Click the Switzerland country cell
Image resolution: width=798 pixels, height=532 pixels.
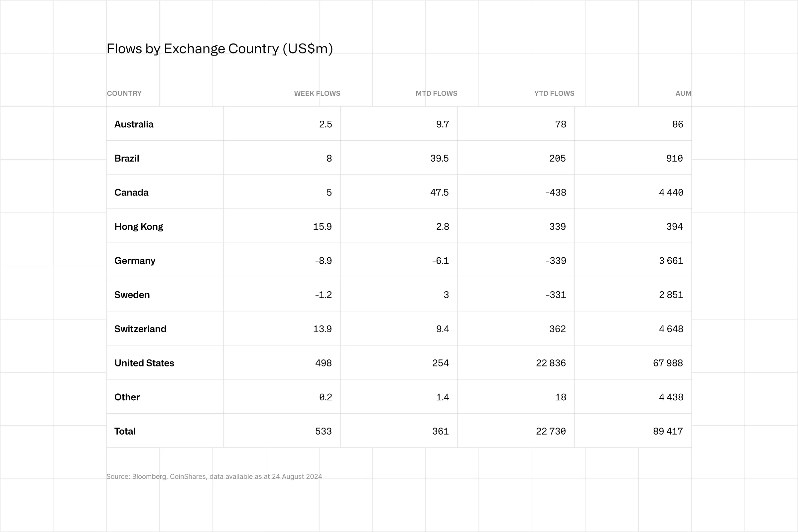140,329
